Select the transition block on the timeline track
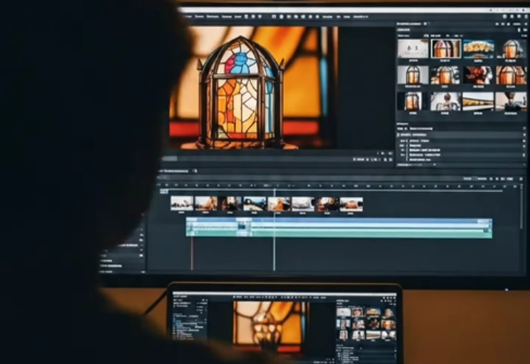 tap(244, 227)
